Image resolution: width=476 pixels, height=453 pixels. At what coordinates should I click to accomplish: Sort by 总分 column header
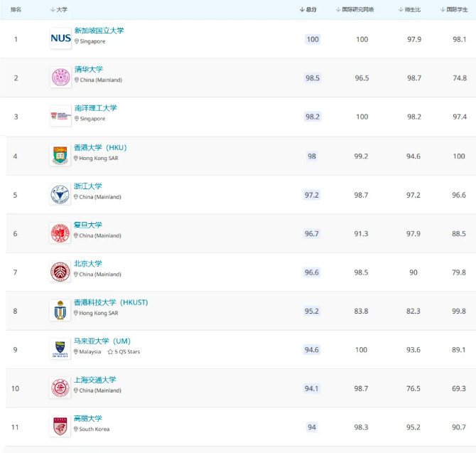308,10
